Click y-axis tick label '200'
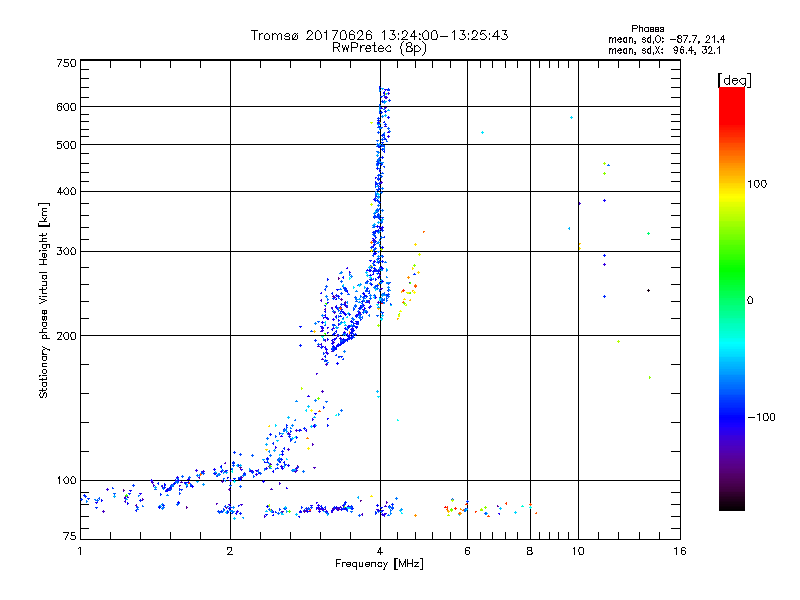 (67, 336)
